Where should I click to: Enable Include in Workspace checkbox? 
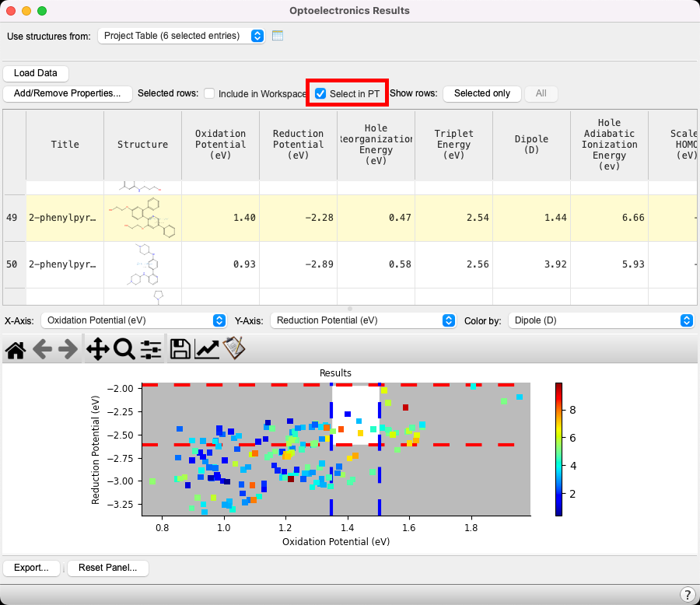209,93
